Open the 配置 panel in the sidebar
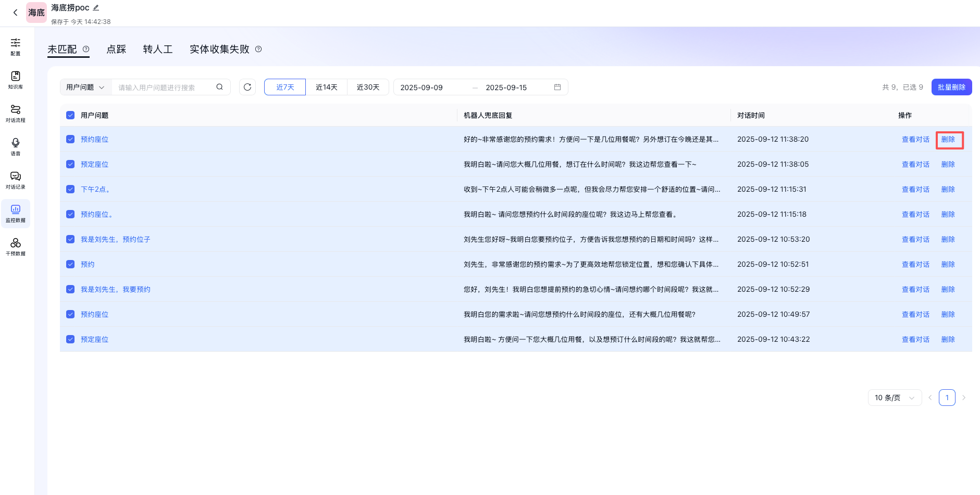 pos(16,47)
